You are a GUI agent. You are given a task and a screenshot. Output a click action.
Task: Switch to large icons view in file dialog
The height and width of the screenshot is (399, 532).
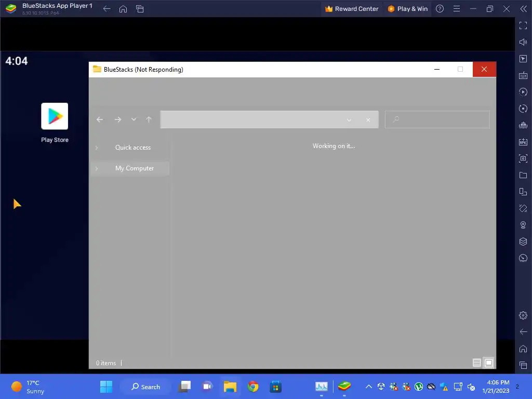pos(489,363)
